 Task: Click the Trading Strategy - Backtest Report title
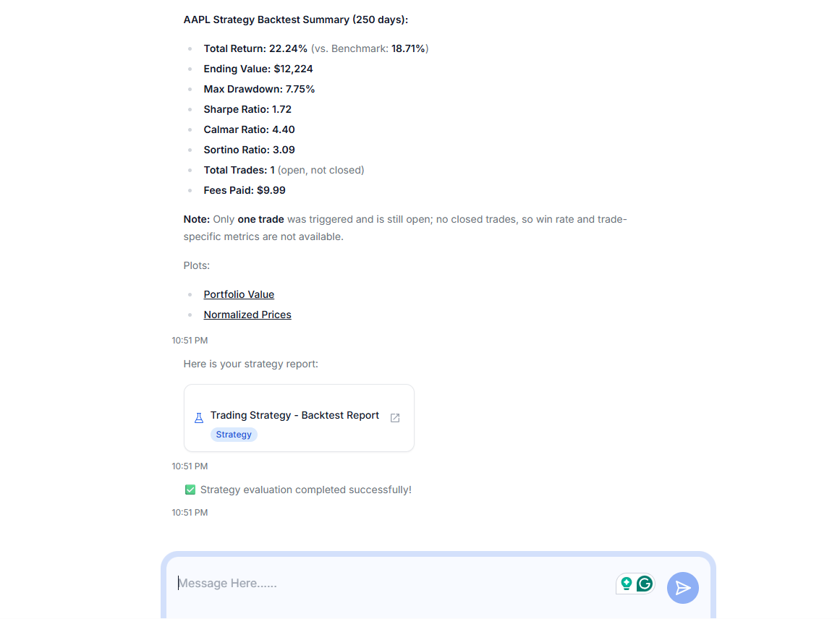pos(294,415)
